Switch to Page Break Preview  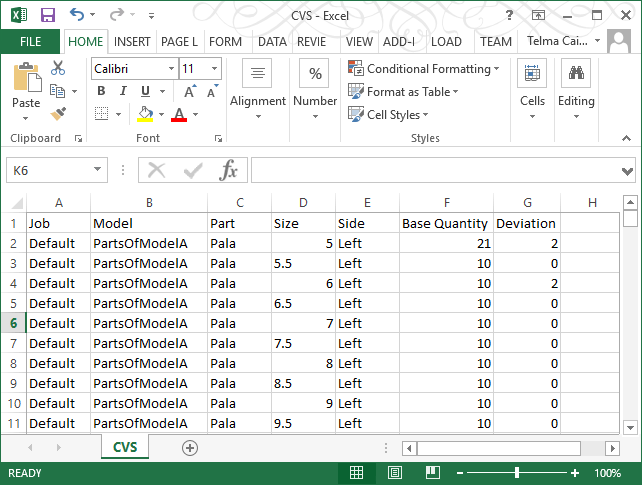[432, 473]
